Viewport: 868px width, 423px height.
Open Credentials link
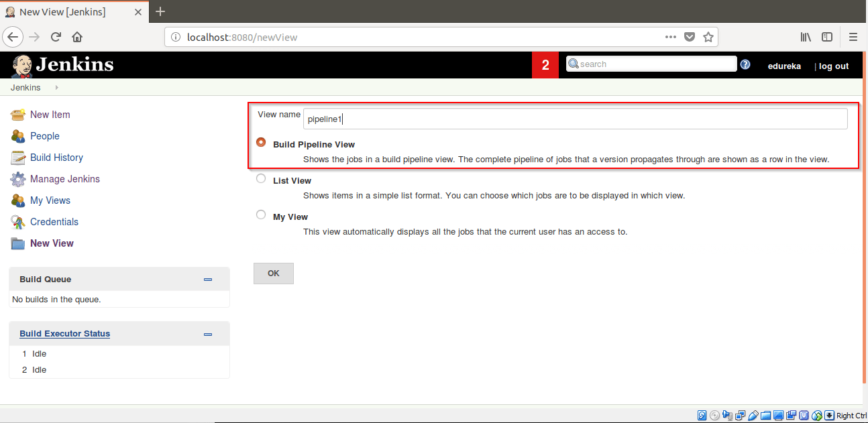coord(54,222)
